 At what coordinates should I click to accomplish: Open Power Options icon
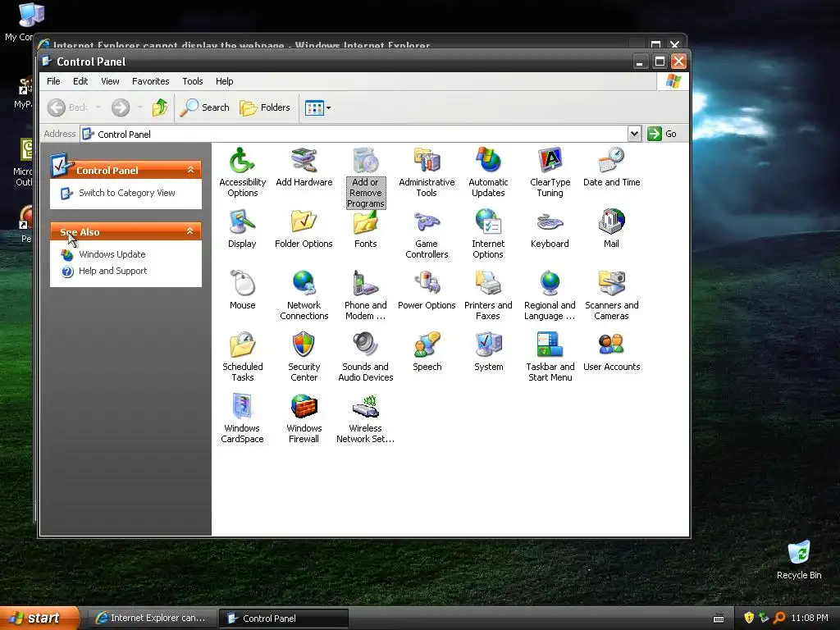pyautogui.click(x=427, y=283)
